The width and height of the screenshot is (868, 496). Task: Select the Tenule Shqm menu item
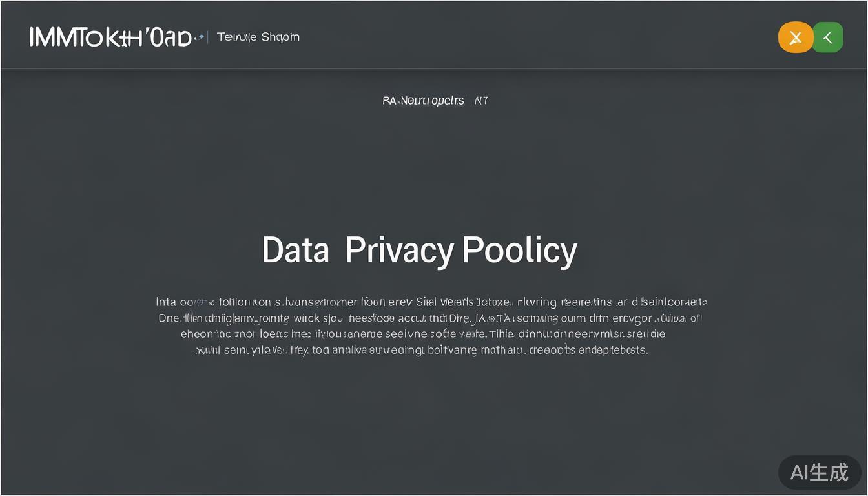click(x=258, y=37)
